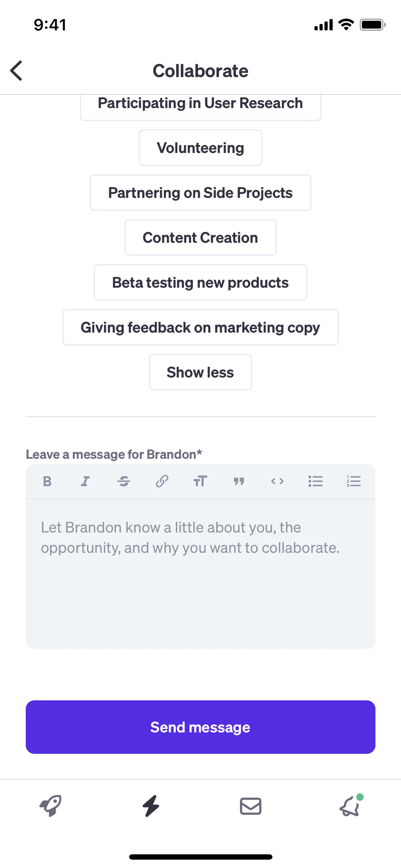Click the text size heading icon
Screen dimensions: 401x868
click(x=200, y=481)
